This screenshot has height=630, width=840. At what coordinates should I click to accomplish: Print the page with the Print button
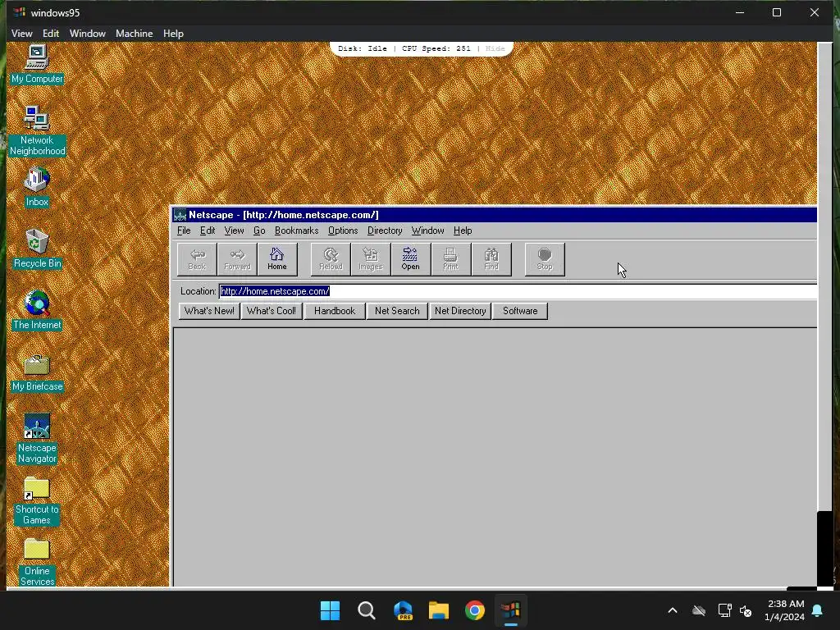pos(450,259)
